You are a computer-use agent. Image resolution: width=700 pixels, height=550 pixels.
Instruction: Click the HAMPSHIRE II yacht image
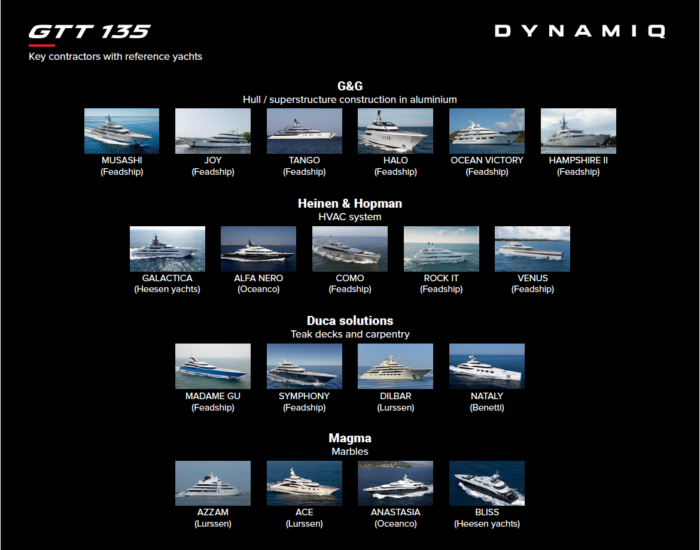(x=579, y=131)
